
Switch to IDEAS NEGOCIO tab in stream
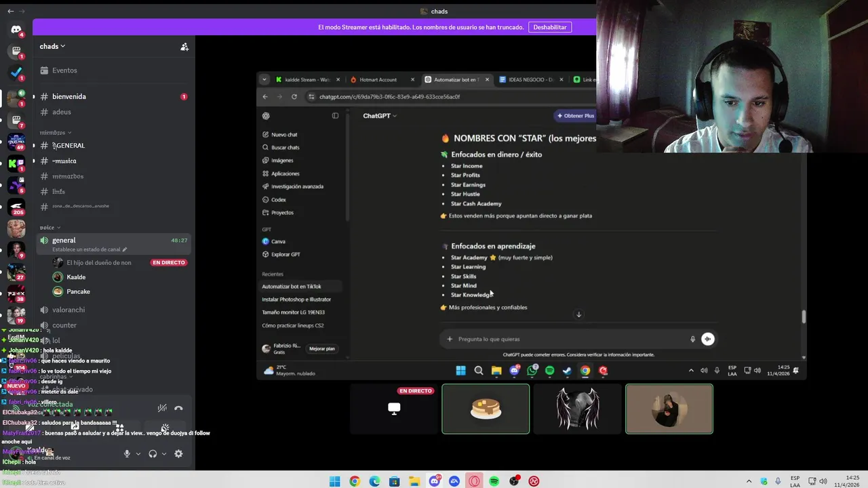tap(530, 79)
